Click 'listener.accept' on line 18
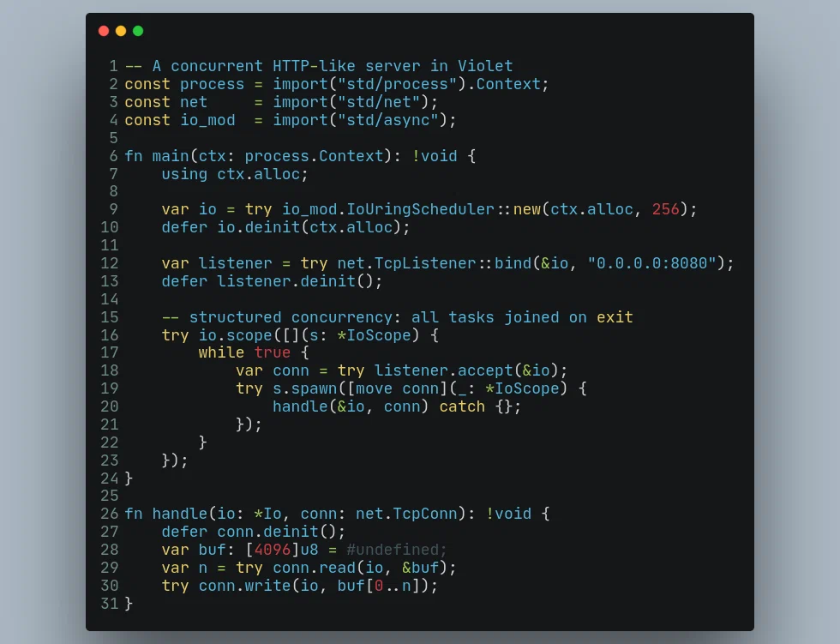This screenshot has width=840, height=644. [x=444, y=370]
